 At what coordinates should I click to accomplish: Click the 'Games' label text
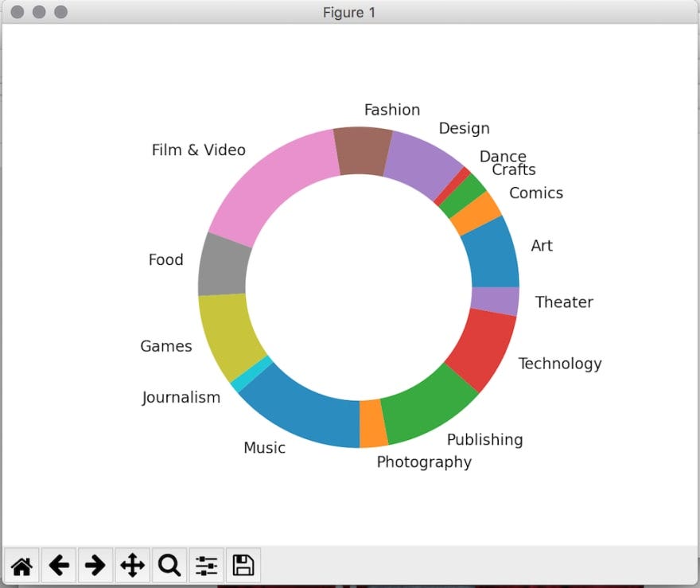pyautogui.click(x=166, y=346)
